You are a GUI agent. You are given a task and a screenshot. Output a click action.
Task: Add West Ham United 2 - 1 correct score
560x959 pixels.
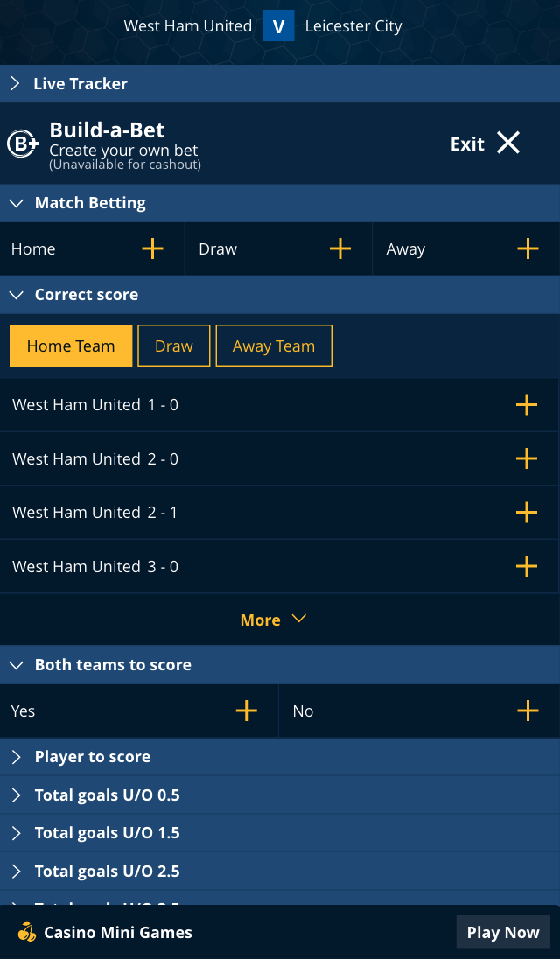[527, 512]
